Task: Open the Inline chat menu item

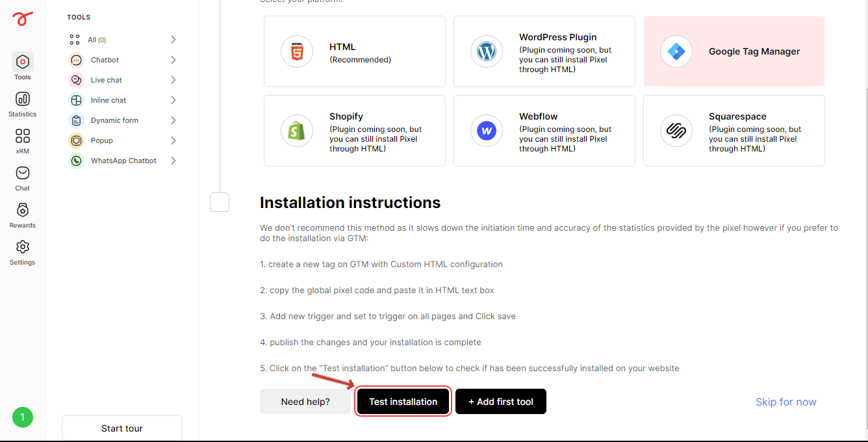Action: (x=123, y=100)
